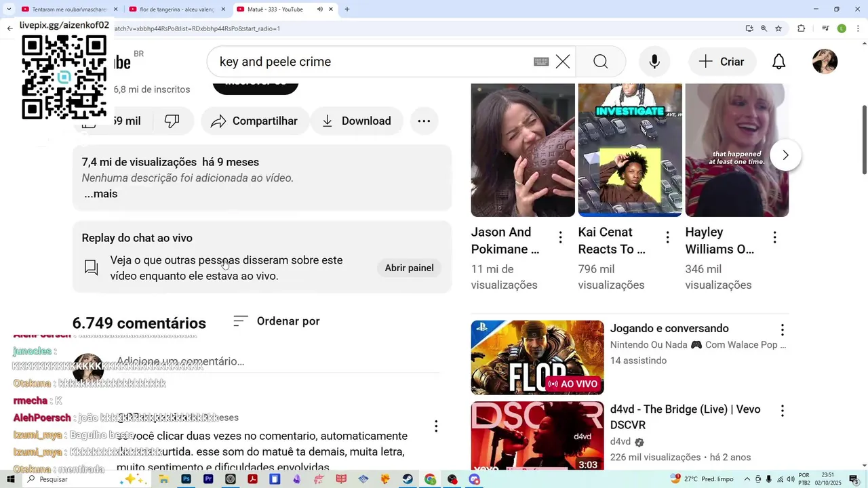
Task: Open the Hayley Williams short thumbnail
Action: 737,150
